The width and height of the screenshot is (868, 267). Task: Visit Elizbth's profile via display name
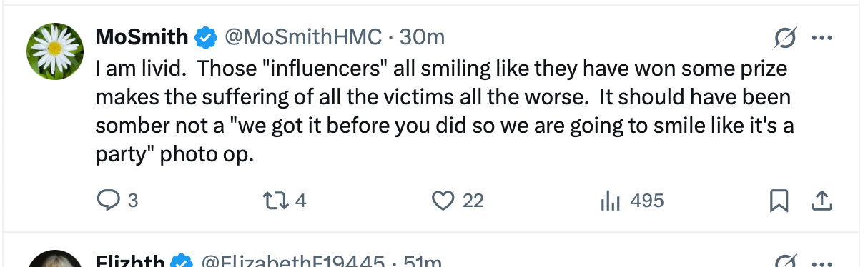pos(131,262)
